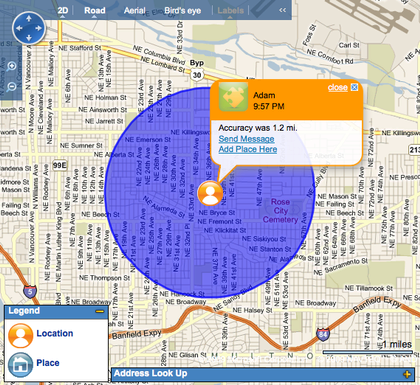Expand the Address Look Up panel

[x=407, y=374]
